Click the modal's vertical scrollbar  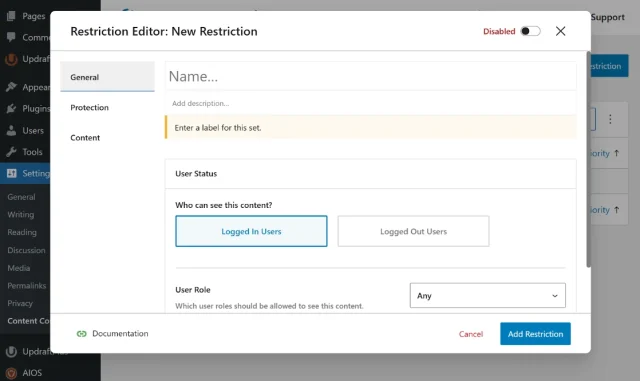coord(588,159)
